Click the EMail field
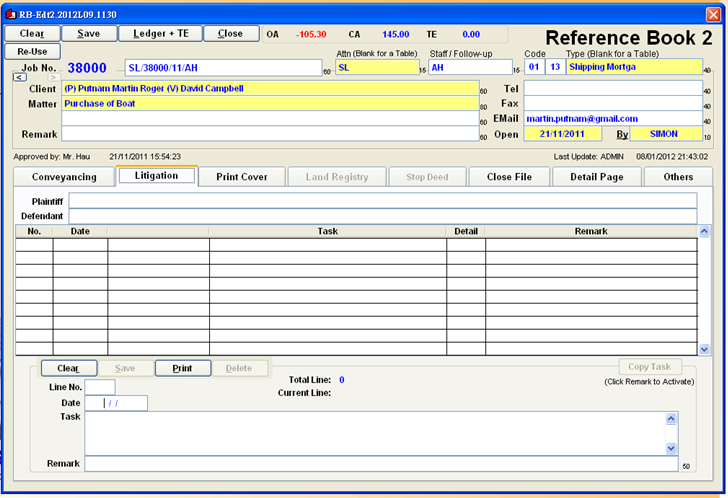 coord(613,119)
